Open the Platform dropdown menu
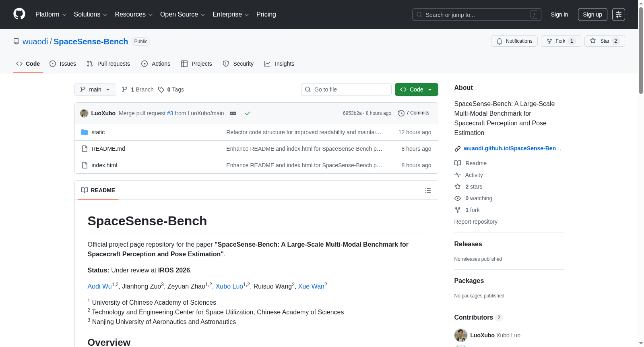 point(51,15)
